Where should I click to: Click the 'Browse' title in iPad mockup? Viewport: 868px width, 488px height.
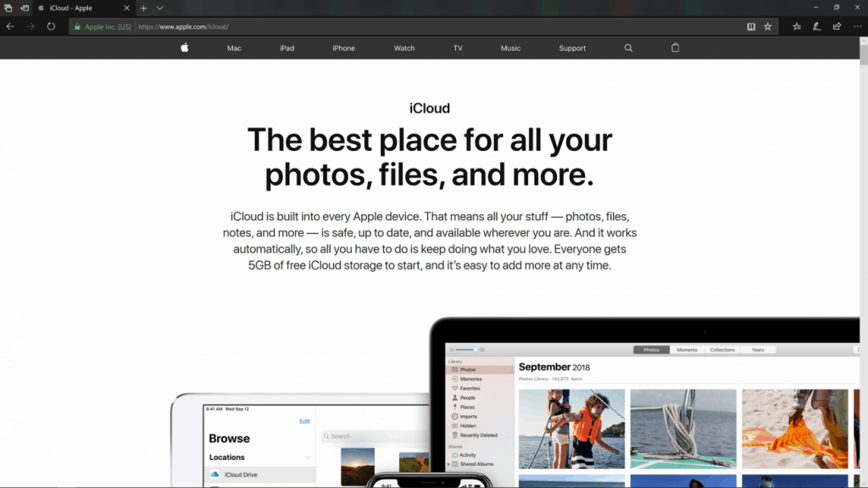point(229,438)
